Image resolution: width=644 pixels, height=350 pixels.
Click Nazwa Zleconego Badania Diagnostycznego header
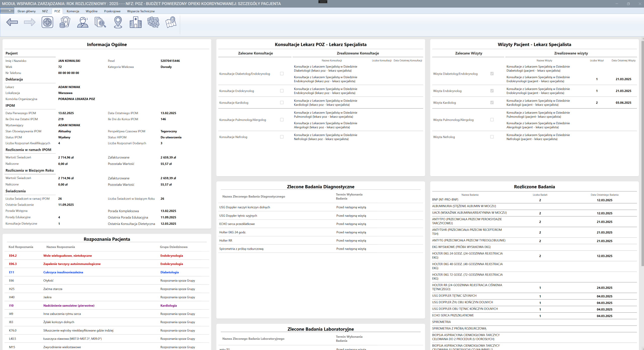pos(254,196)
